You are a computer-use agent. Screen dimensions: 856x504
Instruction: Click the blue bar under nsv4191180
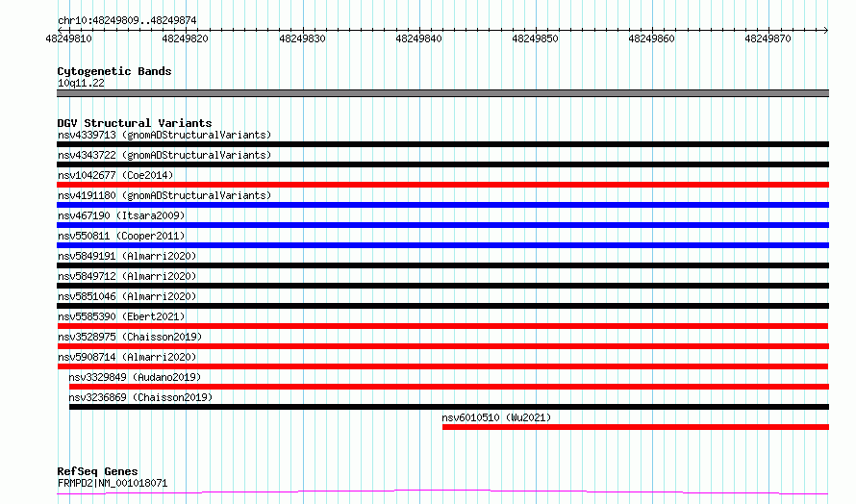click(x=442, y=205)
